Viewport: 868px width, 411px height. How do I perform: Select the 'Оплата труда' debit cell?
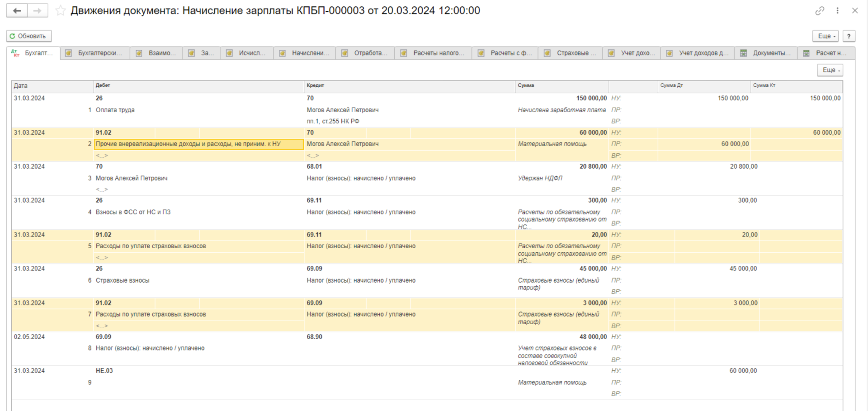115,110
